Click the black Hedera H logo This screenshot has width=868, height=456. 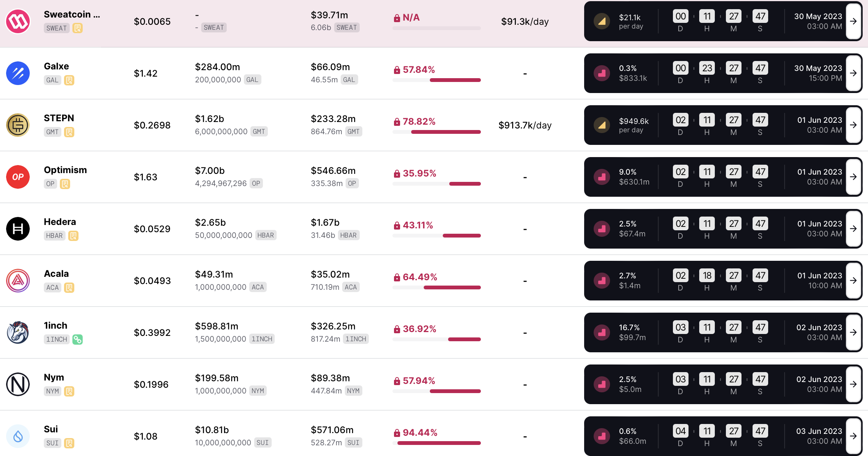pos(18,229)
